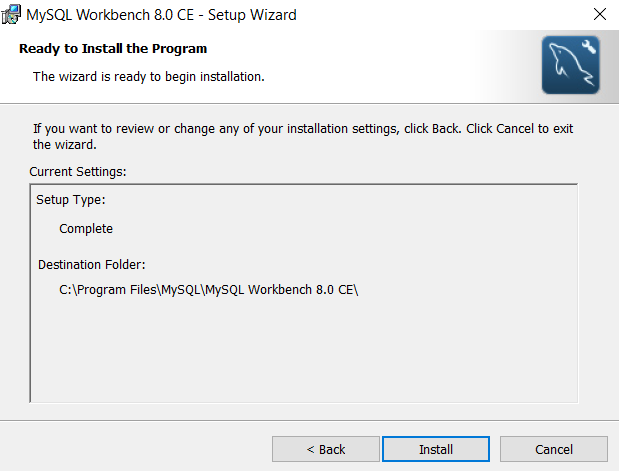619x471 pixels.
Task: Click "The wizard is ready to begin installation" text
Action: 148,76
